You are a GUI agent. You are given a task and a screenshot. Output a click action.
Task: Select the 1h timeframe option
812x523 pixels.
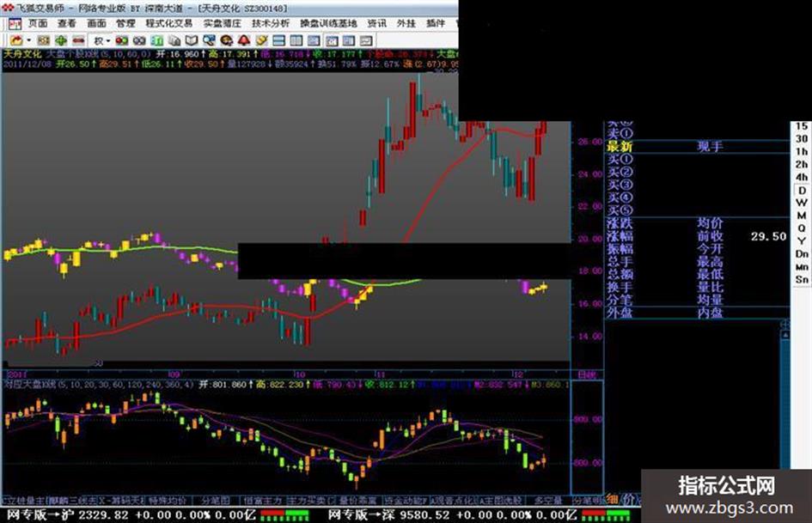(801, 151)
